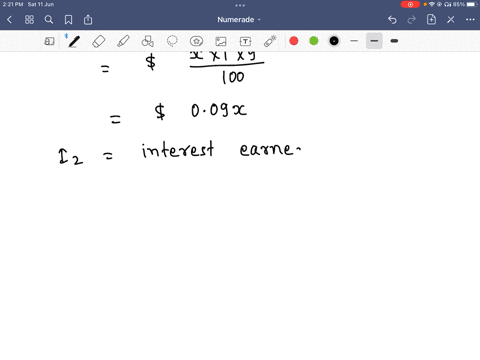480x360 pixels.
Task: Choose the green pen color
Action: coord(314,41)
